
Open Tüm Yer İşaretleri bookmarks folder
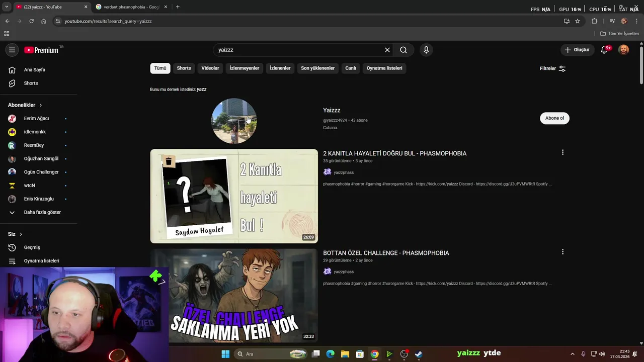(x=620, y=34)
